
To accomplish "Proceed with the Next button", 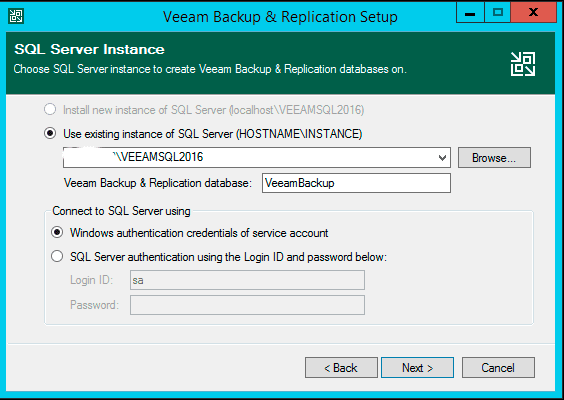I will 417,368.
